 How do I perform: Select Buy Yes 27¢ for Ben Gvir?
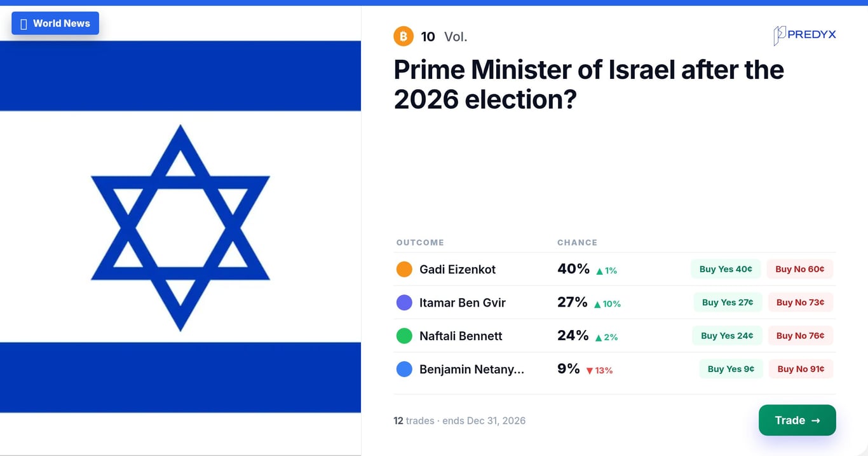(728, 303)
